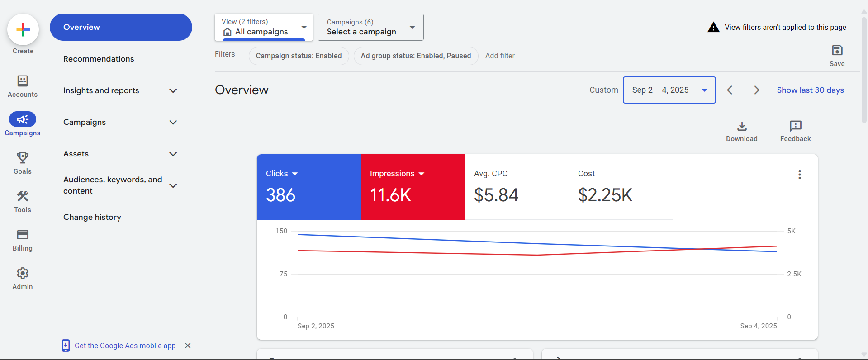The width and height of the screenshot is (868, 360).
Task: Click the Save filter icon
Action: tap(837, 51)
